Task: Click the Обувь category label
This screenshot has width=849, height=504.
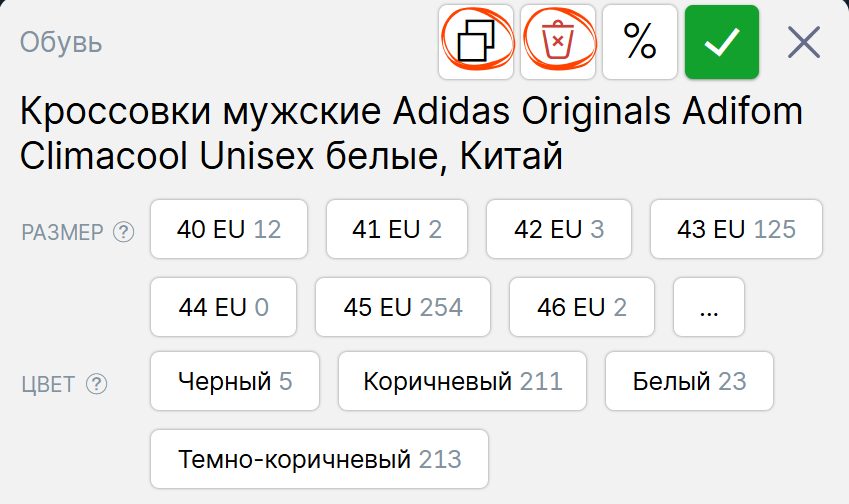Action: pos(61,43)
